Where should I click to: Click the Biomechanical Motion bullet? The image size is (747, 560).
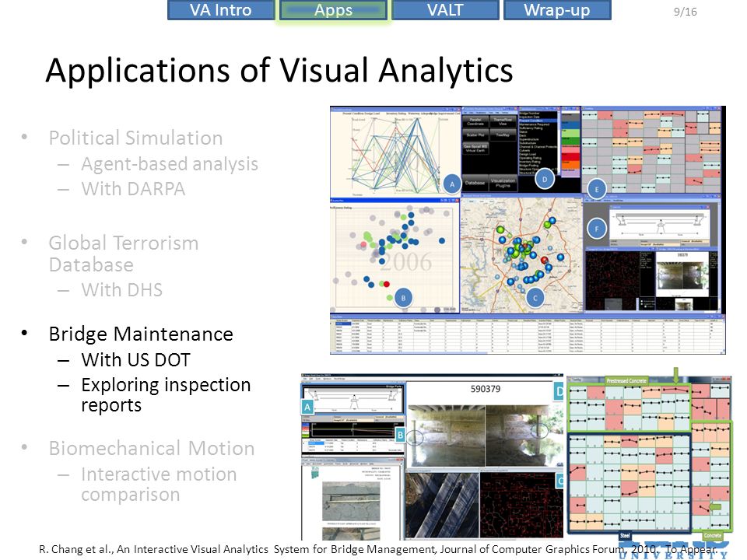coord(152,448)
